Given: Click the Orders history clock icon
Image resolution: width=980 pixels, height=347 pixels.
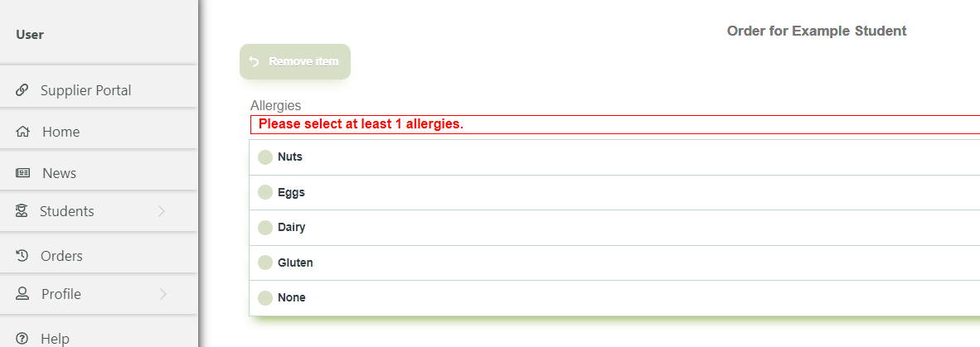Looking at the screenshot, I should tap(22, 256).
